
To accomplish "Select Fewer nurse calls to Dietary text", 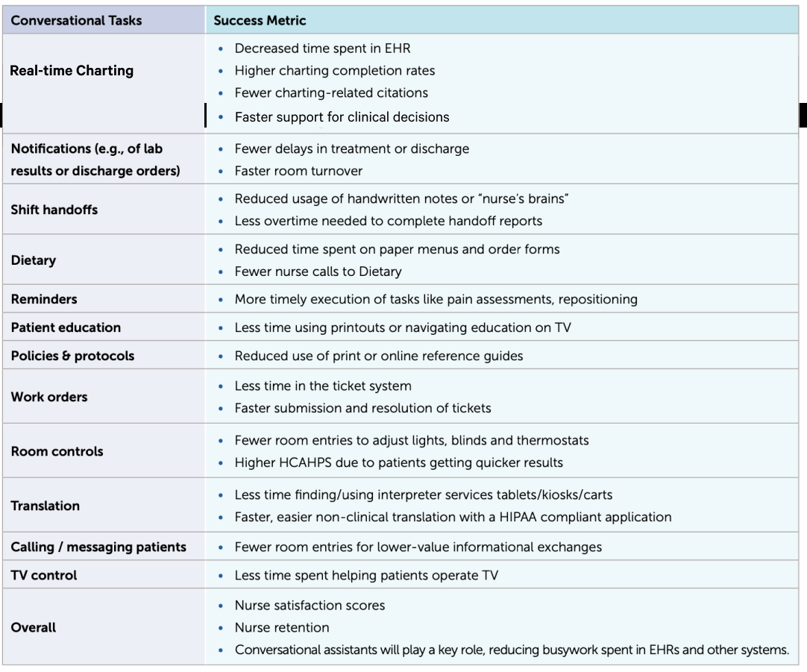I will click(318, 271).
